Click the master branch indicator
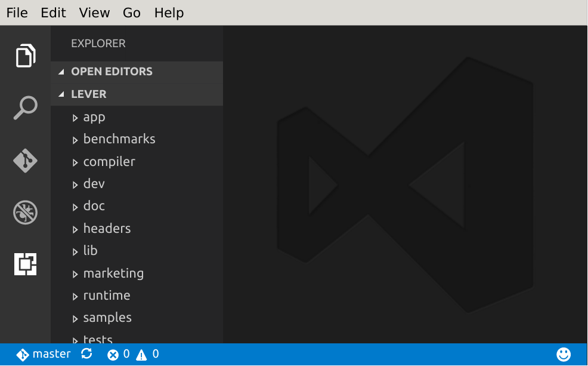 44,354
